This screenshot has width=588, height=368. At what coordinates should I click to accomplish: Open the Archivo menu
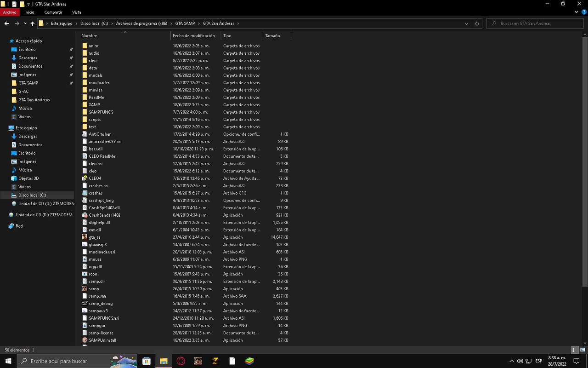(10, 12)
